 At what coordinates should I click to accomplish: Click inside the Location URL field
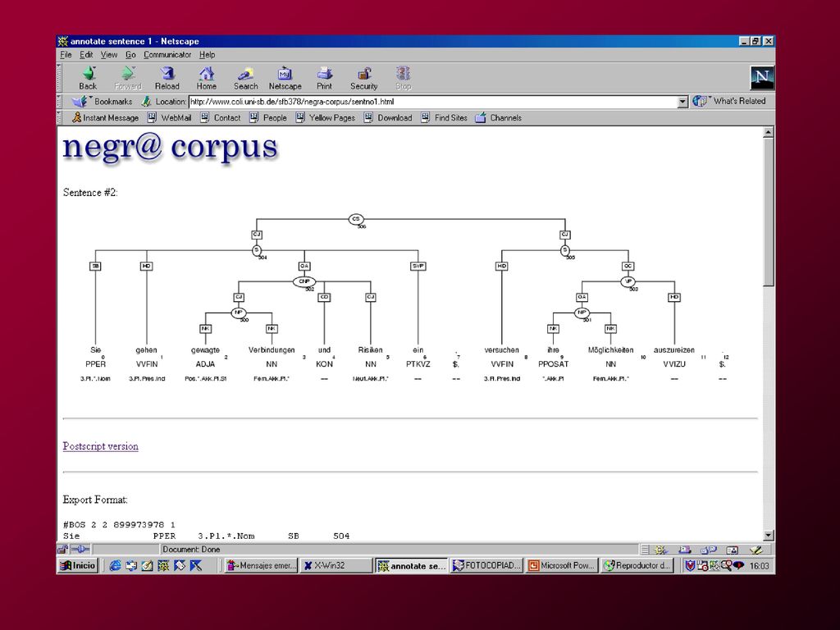click(x=433, y=102)
